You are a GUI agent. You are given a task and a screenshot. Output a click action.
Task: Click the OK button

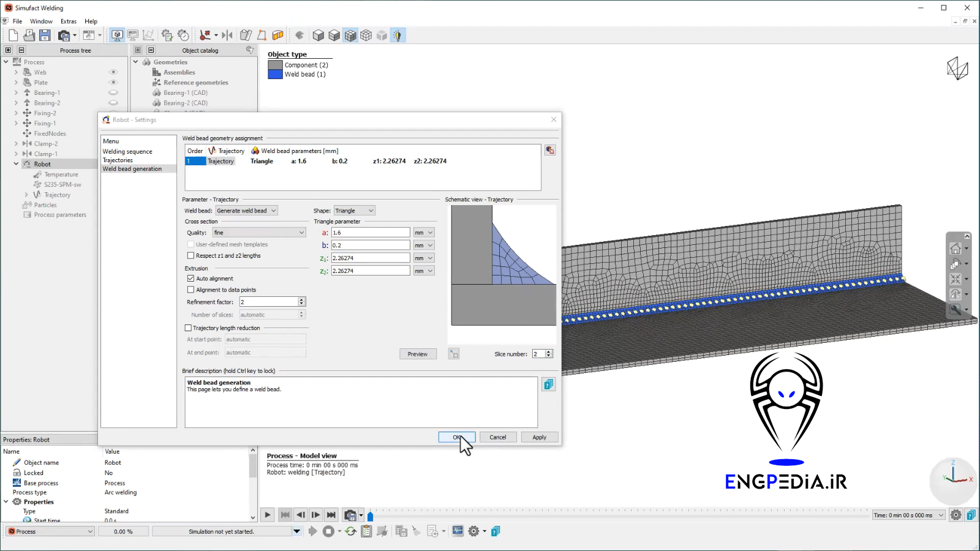(x=457, y=437)
